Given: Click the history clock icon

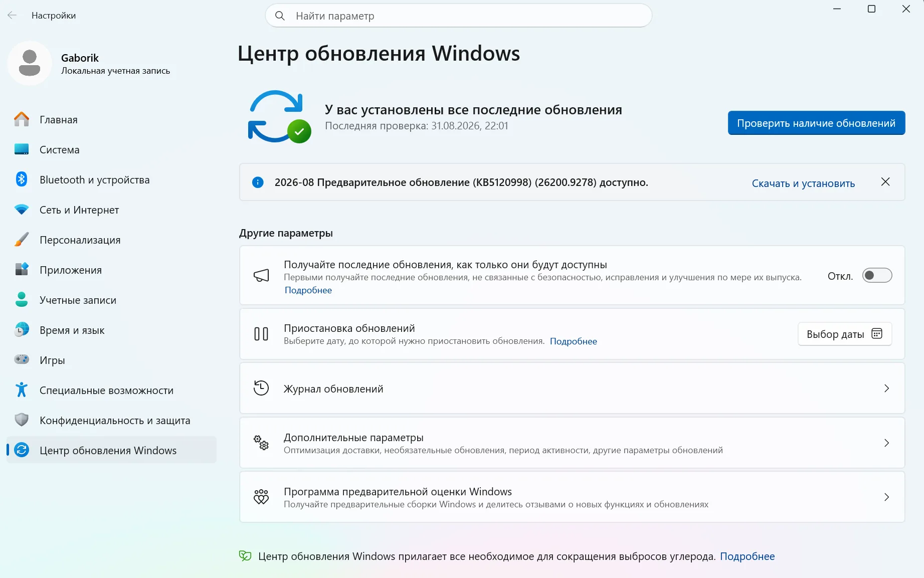Looking at the screenshot, I should click(261, 388).
